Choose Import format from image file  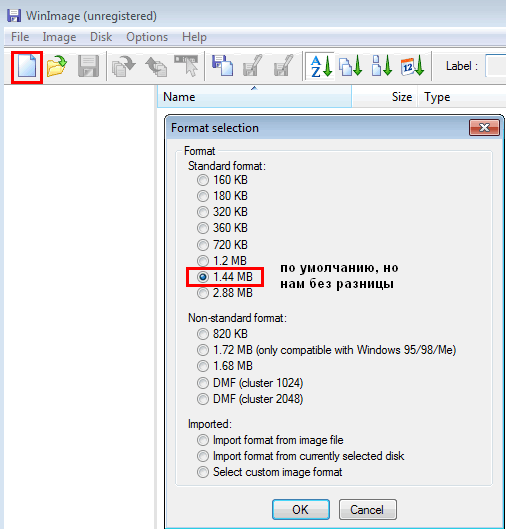click(x=270, y=440)
